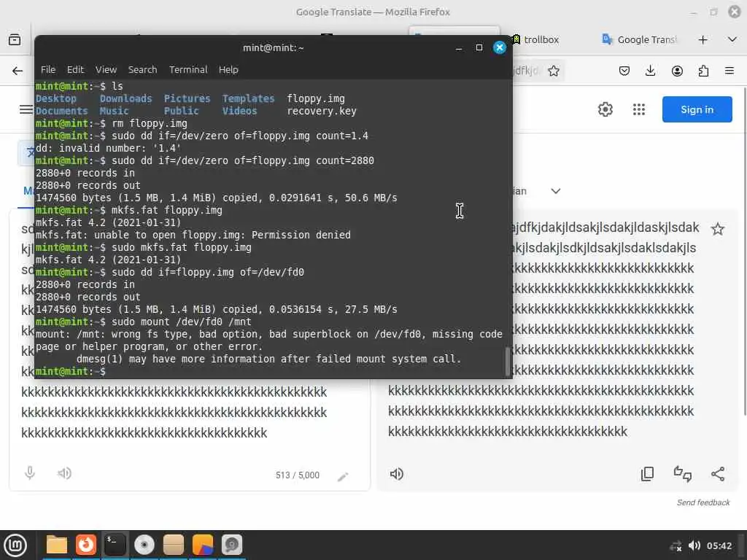The image size is (747, 560).
Task: Click the Templates directory name in terminal
Action: point(248,98)
